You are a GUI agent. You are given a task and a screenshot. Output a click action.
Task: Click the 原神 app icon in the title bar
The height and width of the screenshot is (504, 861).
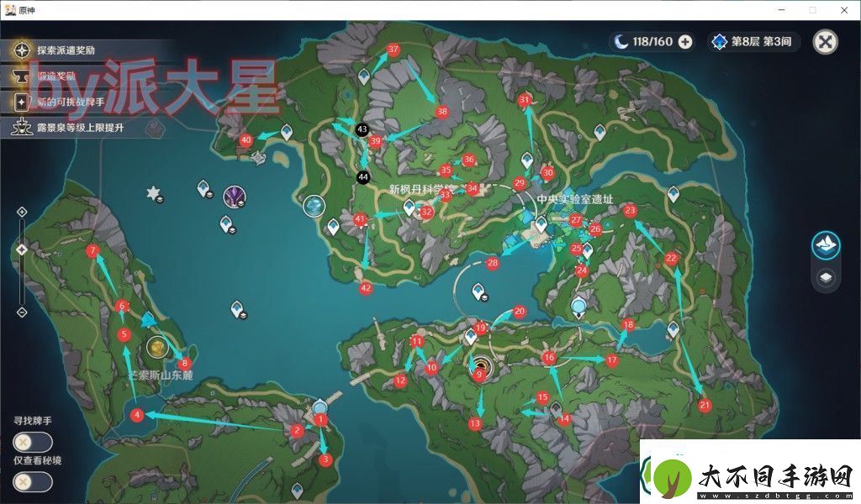tap(10, 10)
